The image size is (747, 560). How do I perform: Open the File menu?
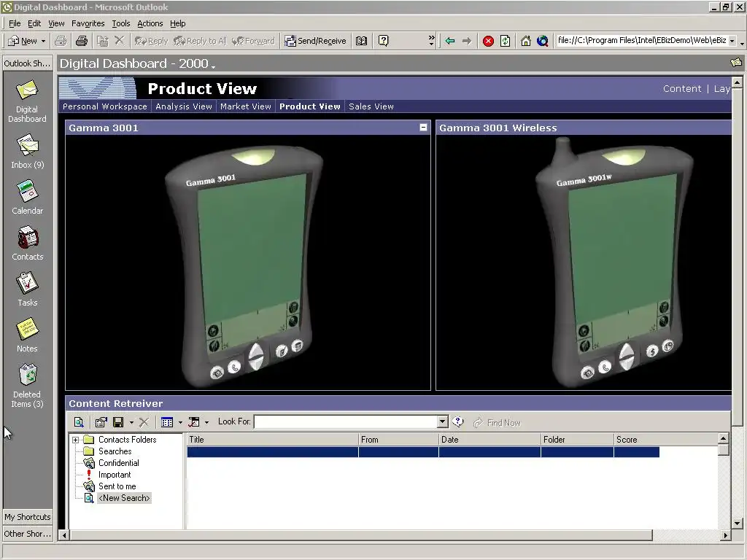point(15,23)
